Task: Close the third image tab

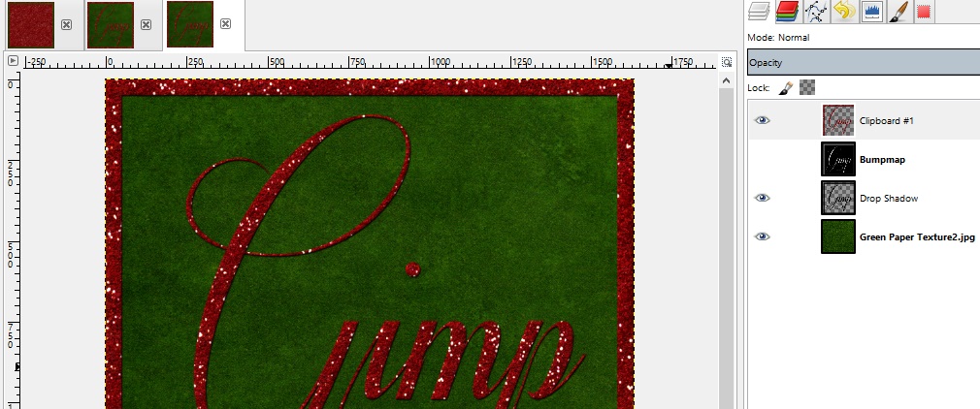Action: pyautogui.click(x=226, y=23)
